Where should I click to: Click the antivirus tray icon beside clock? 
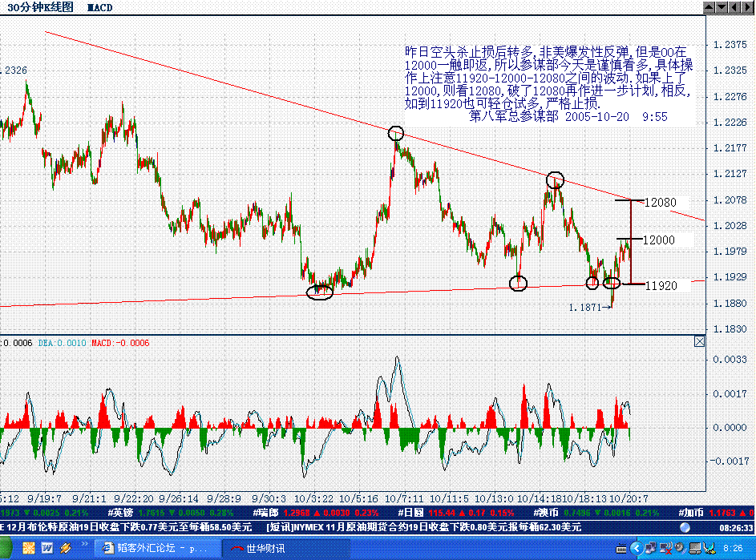tap(710, 548)
